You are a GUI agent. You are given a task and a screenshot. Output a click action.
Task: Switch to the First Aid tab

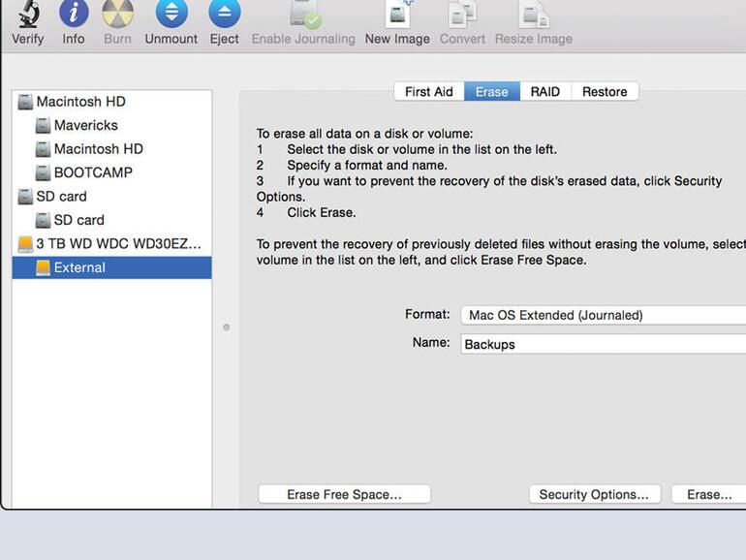click(429, 91)
